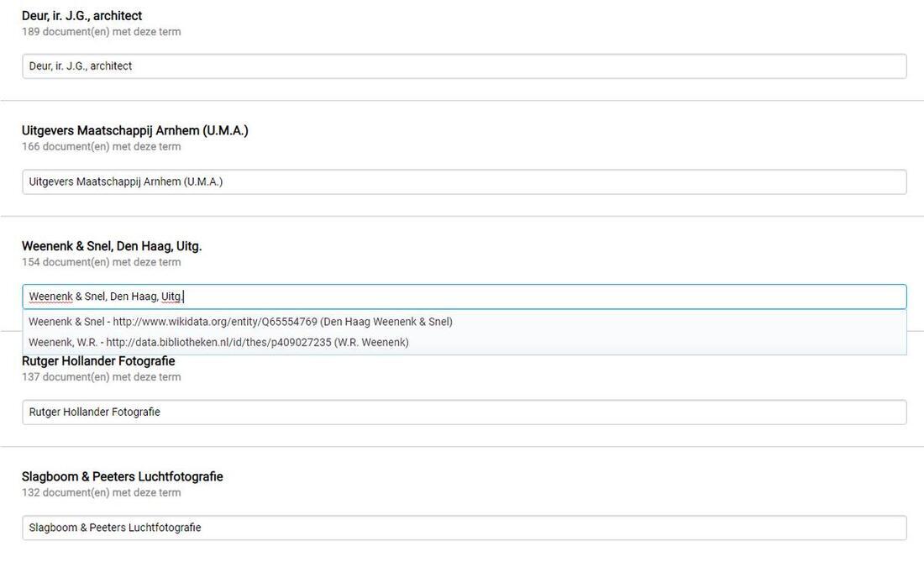This screenshot has height=578, width=924.
Task: Click the heading 'Weenenk & Snel, Den Haag, Uitg.'
Action: tap(112, 246)
